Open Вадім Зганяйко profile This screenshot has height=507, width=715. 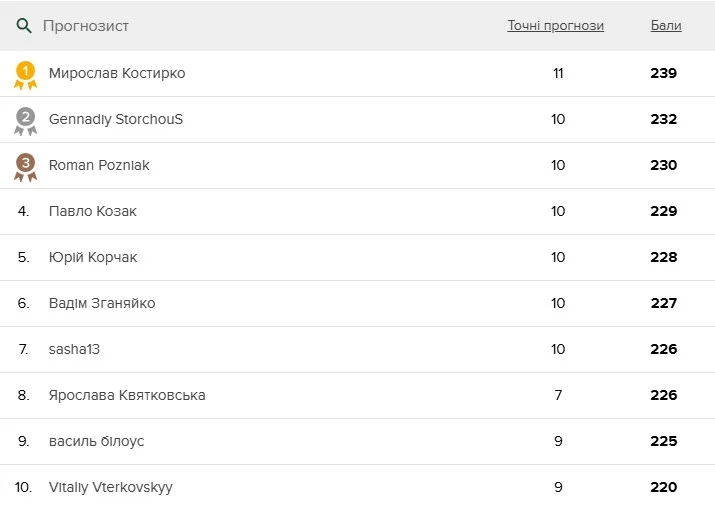[x=102, y=303]
